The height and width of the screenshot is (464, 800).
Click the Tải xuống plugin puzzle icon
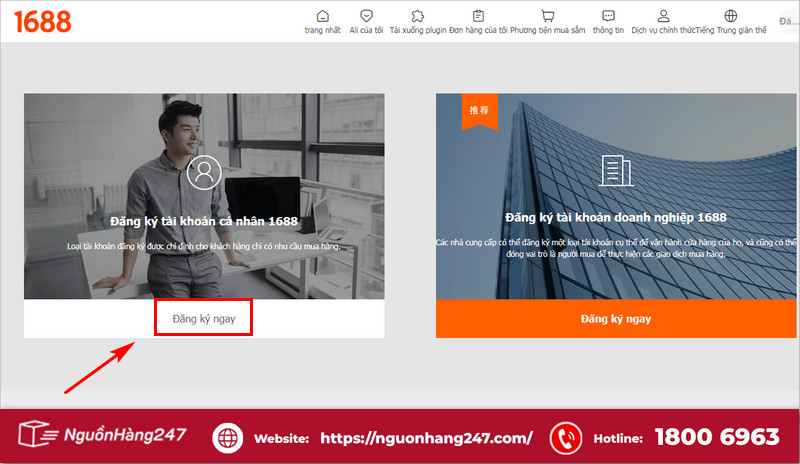(x=417, y=16)
